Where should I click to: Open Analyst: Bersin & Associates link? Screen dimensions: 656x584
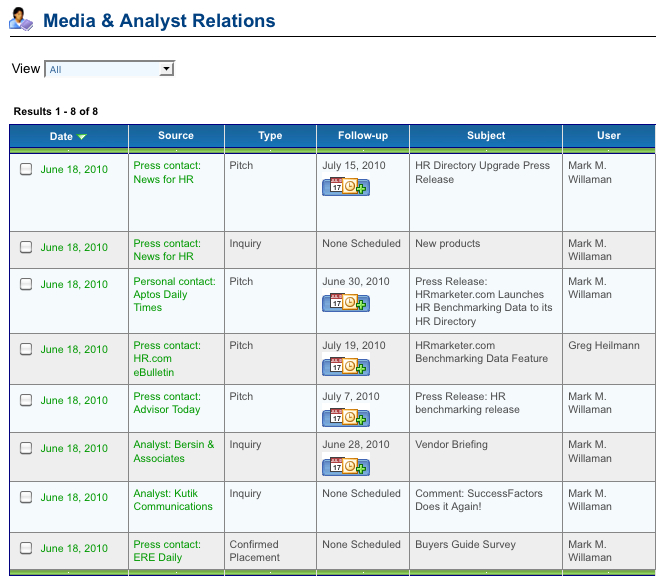coord(174,451)
